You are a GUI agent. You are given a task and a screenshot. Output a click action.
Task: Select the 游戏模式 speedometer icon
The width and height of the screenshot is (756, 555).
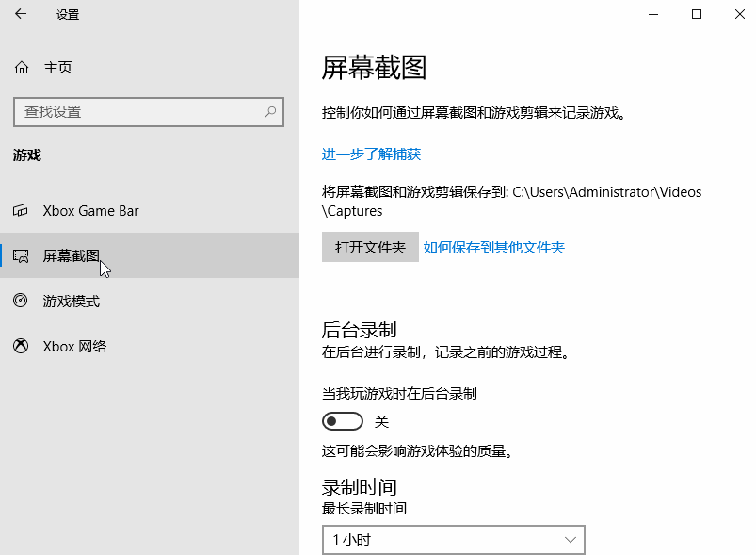tap(20, 301)
